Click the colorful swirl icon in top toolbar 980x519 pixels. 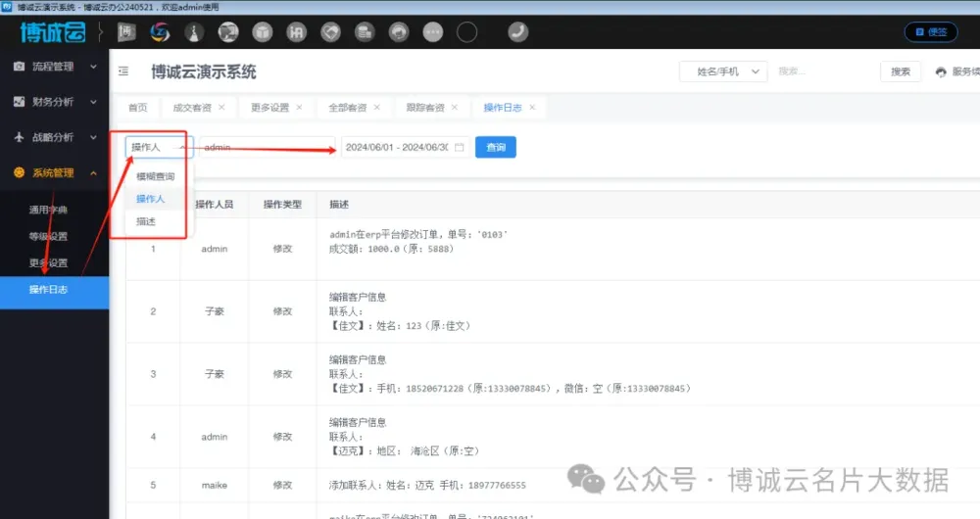pyautogui.click(x=160, y=31)
